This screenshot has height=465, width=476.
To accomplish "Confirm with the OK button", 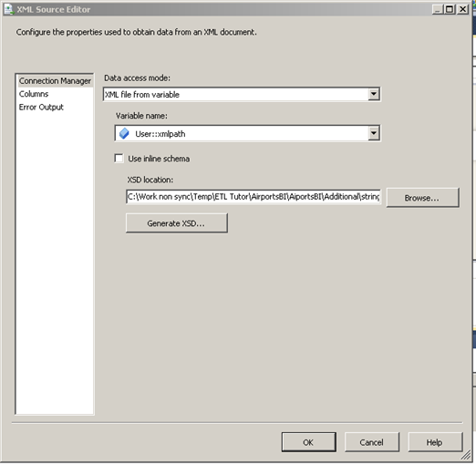I will [308, 442].
